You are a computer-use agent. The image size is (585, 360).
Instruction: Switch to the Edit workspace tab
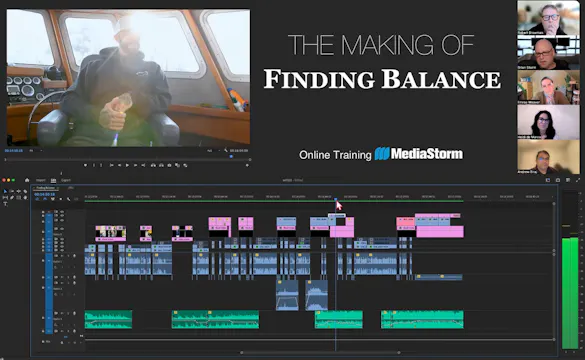[53, 180]
